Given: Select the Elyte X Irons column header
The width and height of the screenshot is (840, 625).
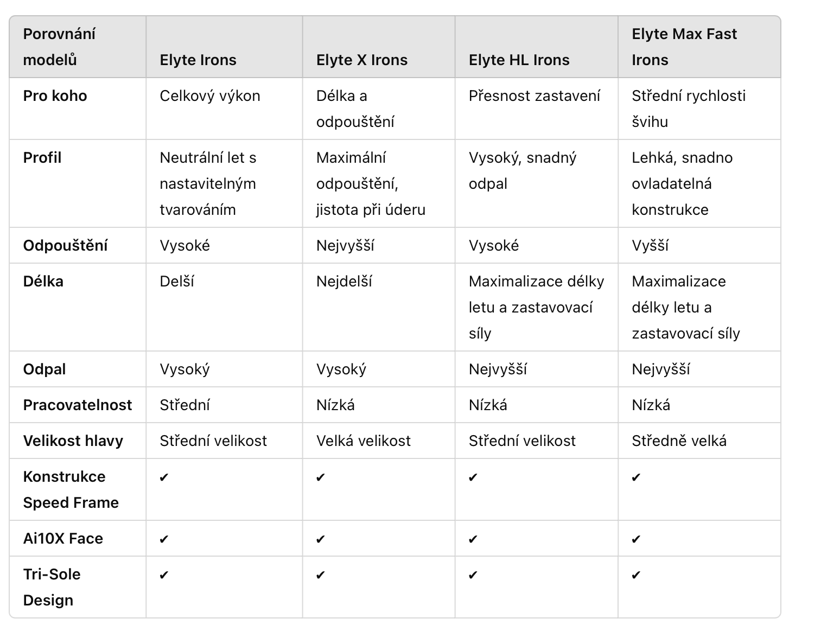Looking at the screenshot, I should pyautogui.click(x=362, y=60).
